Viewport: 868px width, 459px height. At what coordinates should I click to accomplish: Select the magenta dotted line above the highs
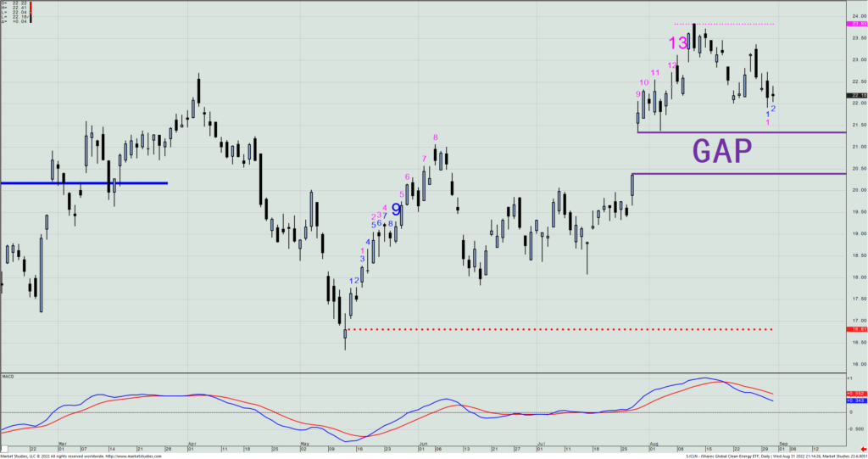[724, 24]
